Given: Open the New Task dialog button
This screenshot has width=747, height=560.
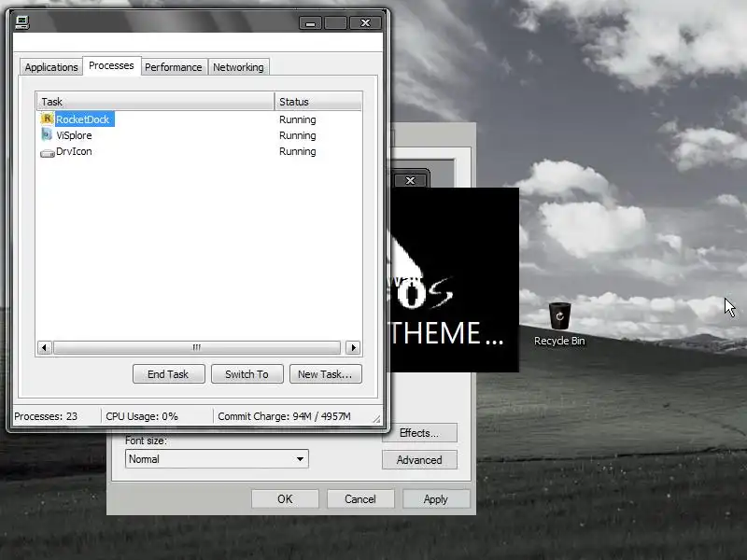Looking at the screenshot, I should tap(325, 374).
